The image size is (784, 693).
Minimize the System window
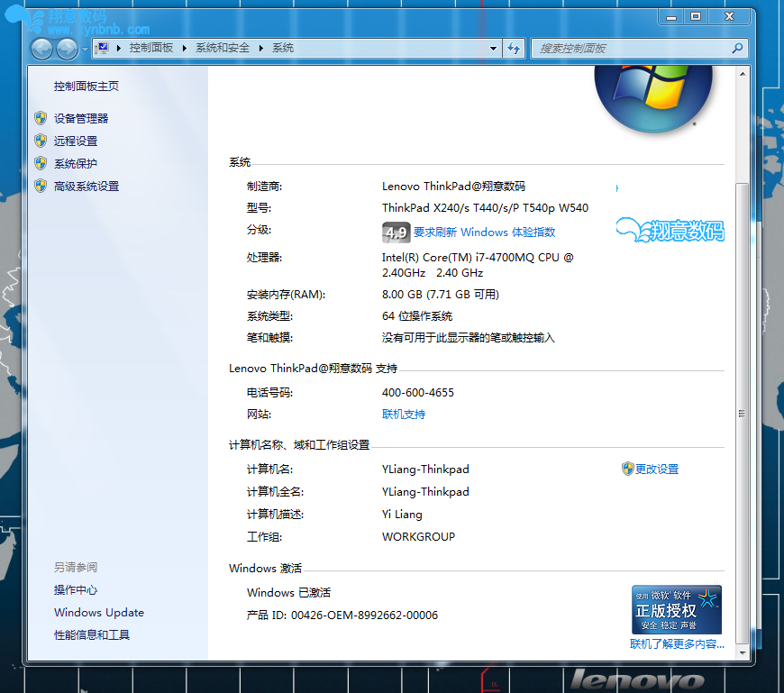pyautogui.click(x=671, y=17)
